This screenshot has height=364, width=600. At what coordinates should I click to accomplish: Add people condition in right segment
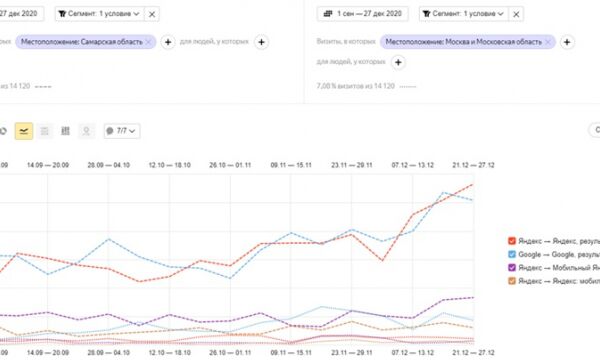(398, 62)
